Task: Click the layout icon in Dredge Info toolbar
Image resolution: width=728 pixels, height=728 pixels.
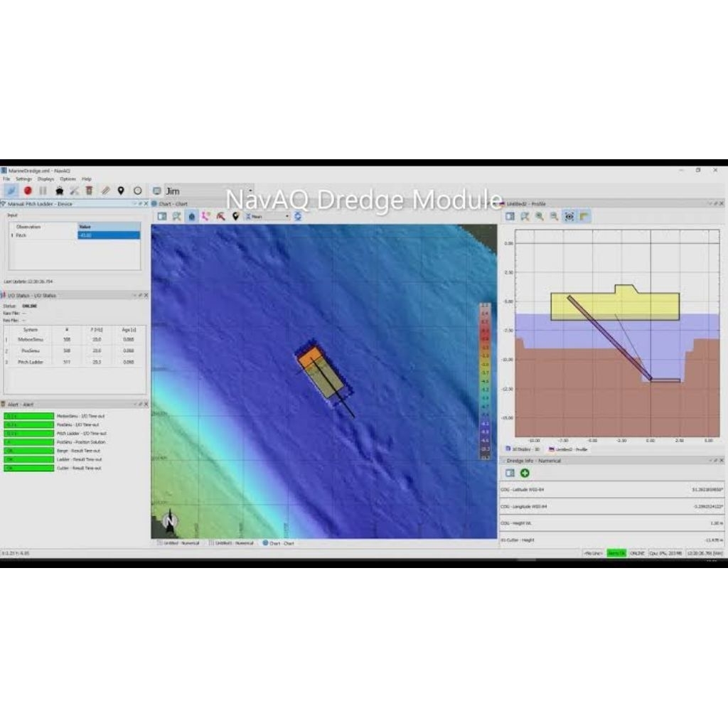Action: coord(510,473)
